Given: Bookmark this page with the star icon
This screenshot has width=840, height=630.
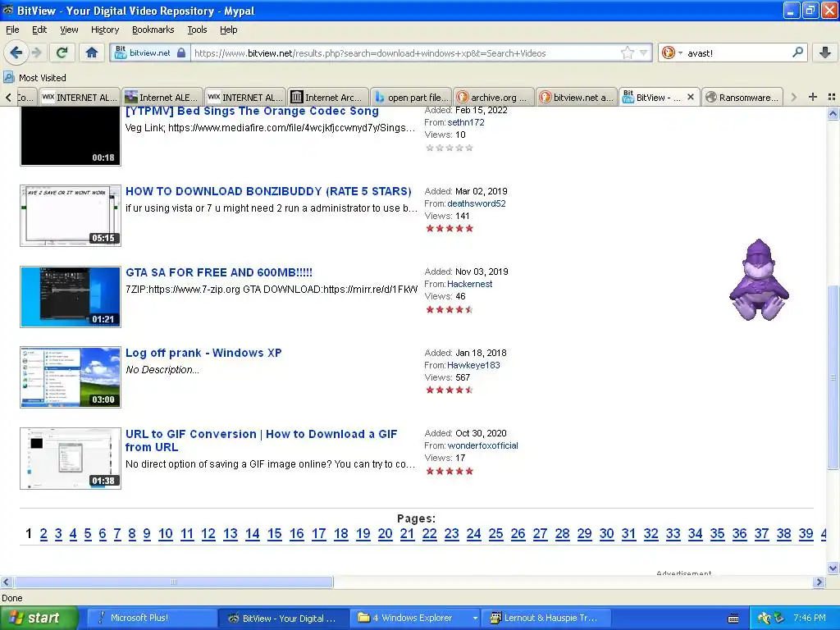Looking at the screenshot, I should pyautogui.click(x=627, y=52).
